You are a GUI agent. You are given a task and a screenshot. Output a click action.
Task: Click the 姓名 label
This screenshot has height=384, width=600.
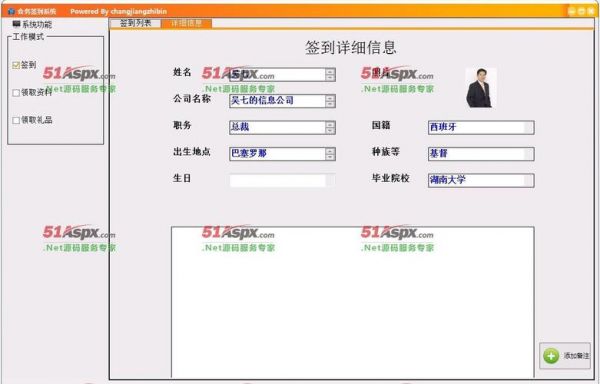[x=182, y=72]
